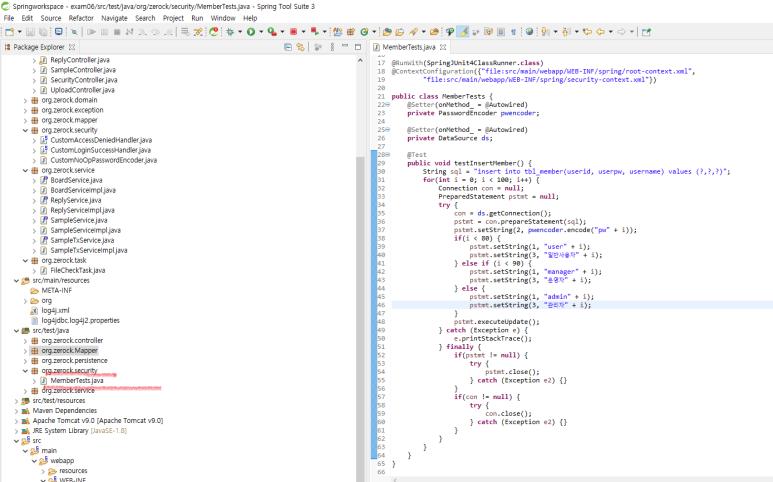
Task: Open the Project menu
Action: pos(173,18)
